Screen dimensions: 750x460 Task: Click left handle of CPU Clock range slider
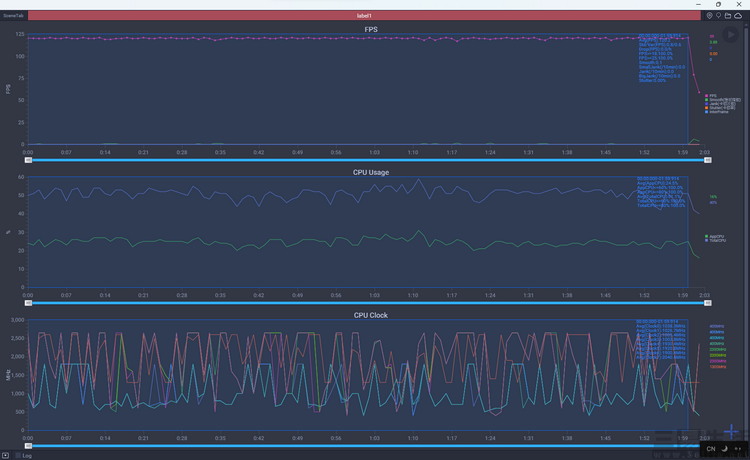pyautogui.click(x=28, y=446)
